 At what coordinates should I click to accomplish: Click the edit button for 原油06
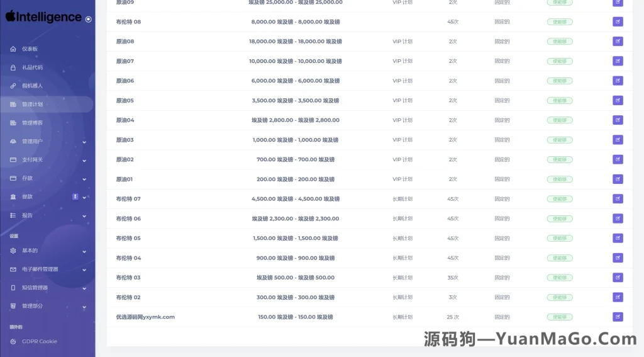pos(618,81)
